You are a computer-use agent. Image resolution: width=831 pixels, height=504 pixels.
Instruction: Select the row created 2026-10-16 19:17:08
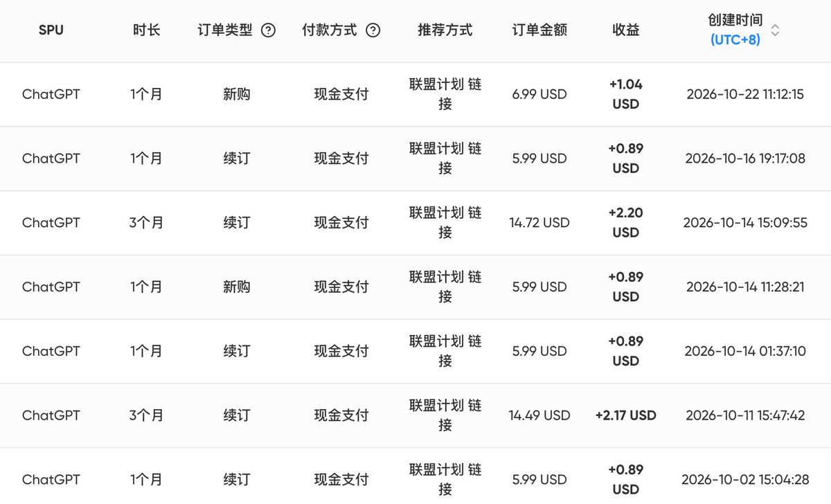[x=415, y=159]
